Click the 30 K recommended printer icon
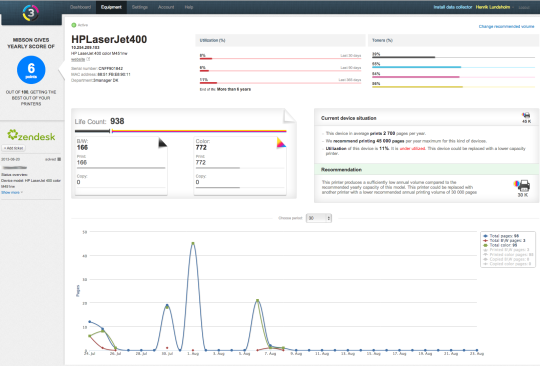Viewport: 540px width, 366px height. pyautogui.click(x=523, y=186)
